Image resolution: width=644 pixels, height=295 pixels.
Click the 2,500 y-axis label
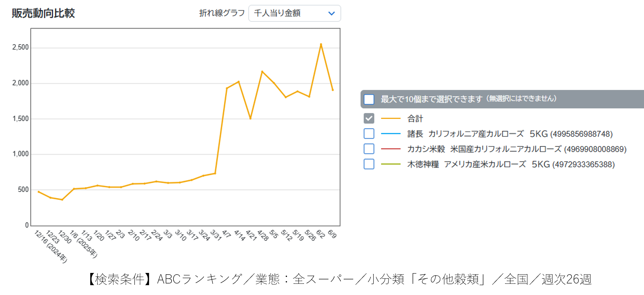pos(20,47)
